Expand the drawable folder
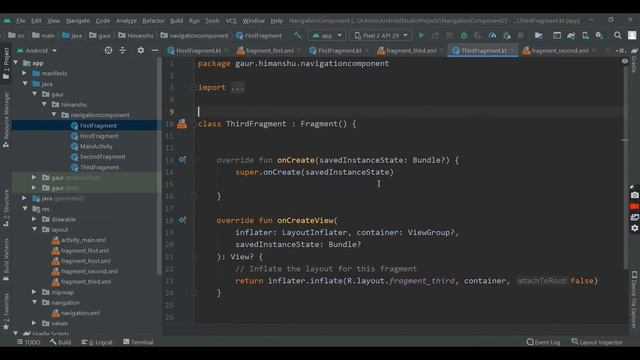 click(34, 219)
